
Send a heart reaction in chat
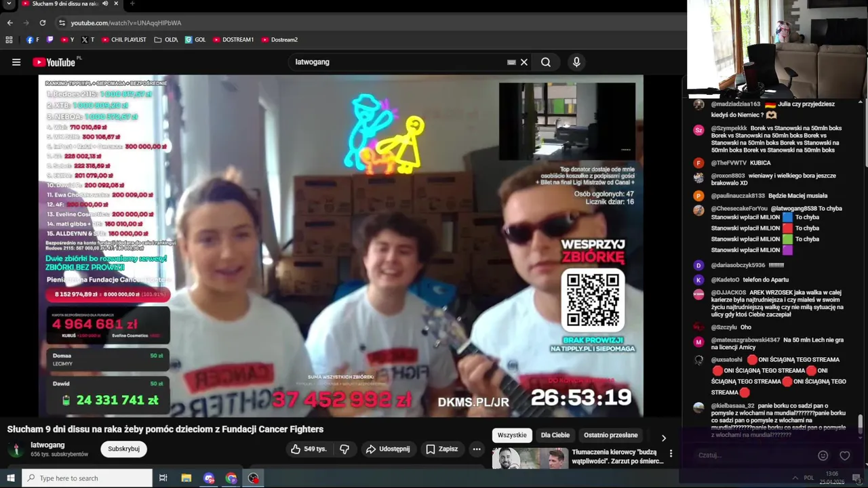coord(845,455)
